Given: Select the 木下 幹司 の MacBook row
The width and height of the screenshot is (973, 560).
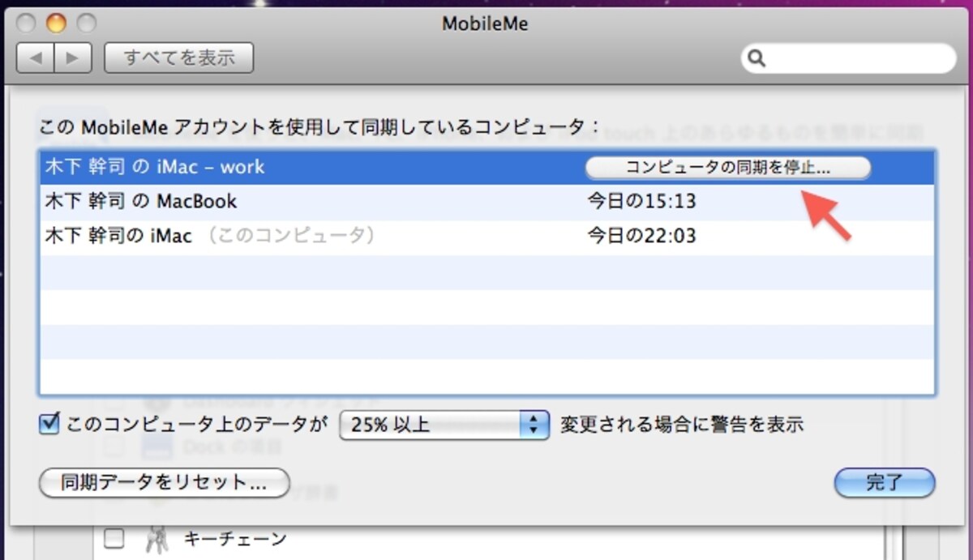Looking at the screenshot, I should click(x=486, y=202).
